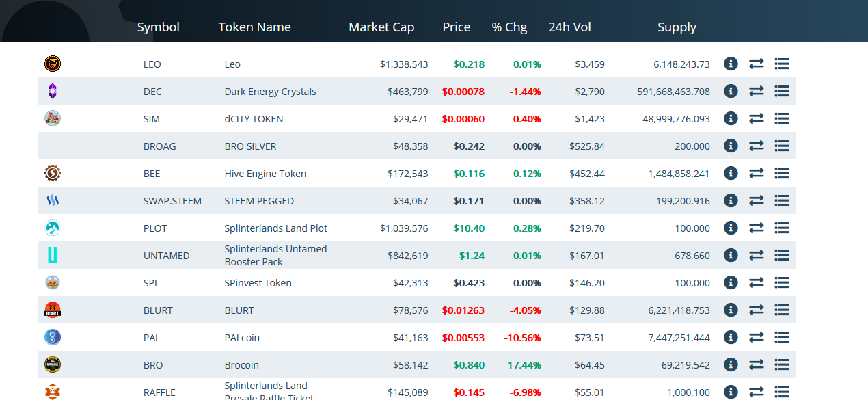Show info for STEEM PEGGED
The height and width of the screenshot is (400, 868).
tap(731, 200)
